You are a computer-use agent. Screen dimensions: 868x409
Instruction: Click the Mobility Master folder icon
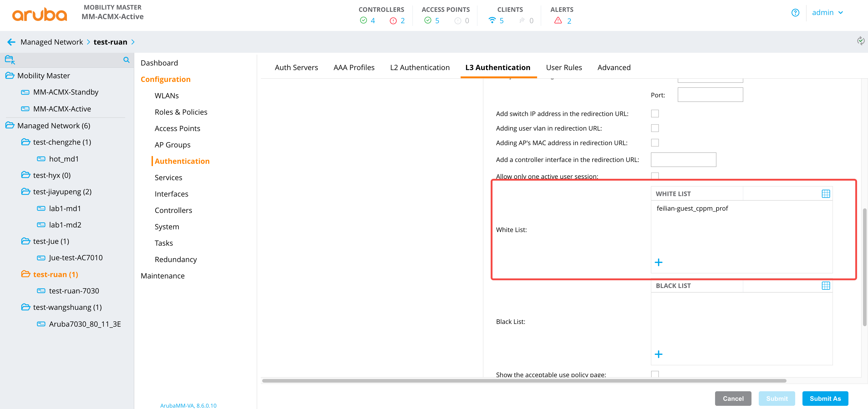[x=10, y=76]
